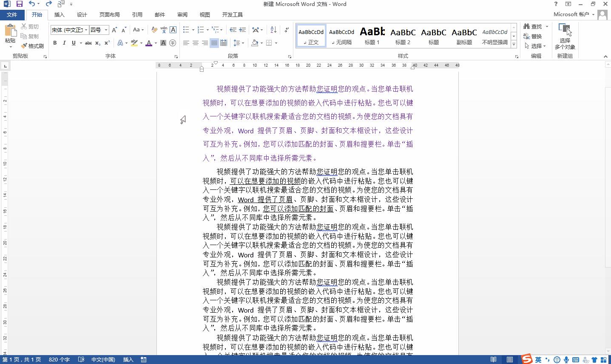Apply superscript formatting
The image size is (611, 364).
tap(107, 43)
